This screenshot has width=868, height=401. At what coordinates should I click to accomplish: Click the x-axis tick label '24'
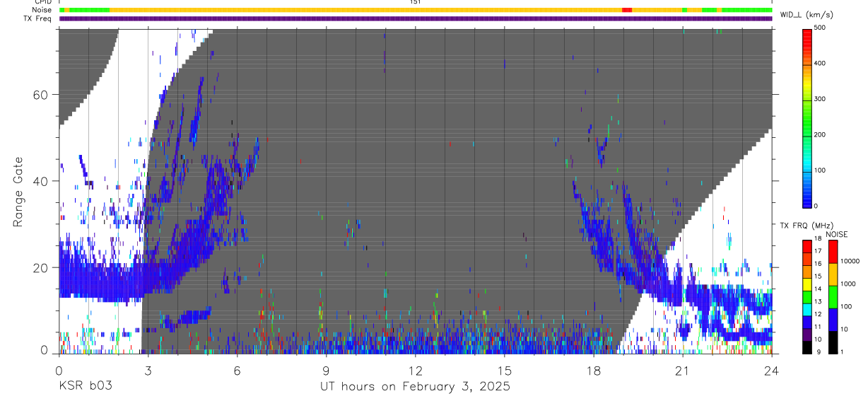pos(771,370)
